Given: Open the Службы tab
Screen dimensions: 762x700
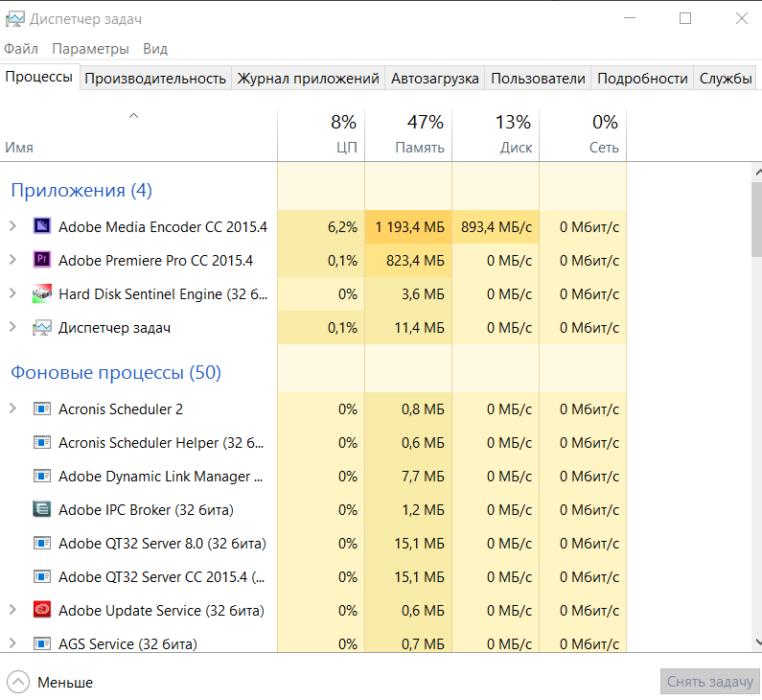Looking at the screenshot, I should (726, 79).
